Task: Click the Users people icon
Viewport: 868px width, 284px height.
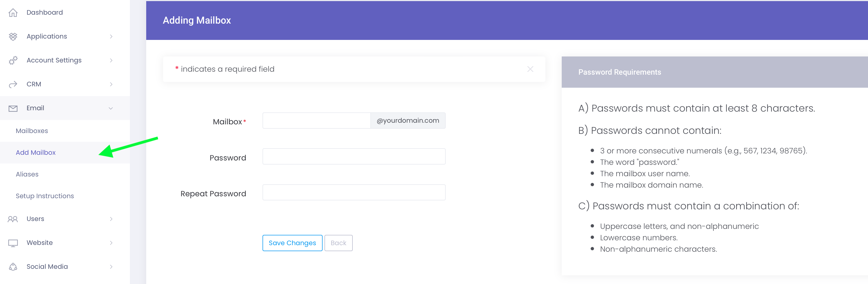Action: point(13,219)
